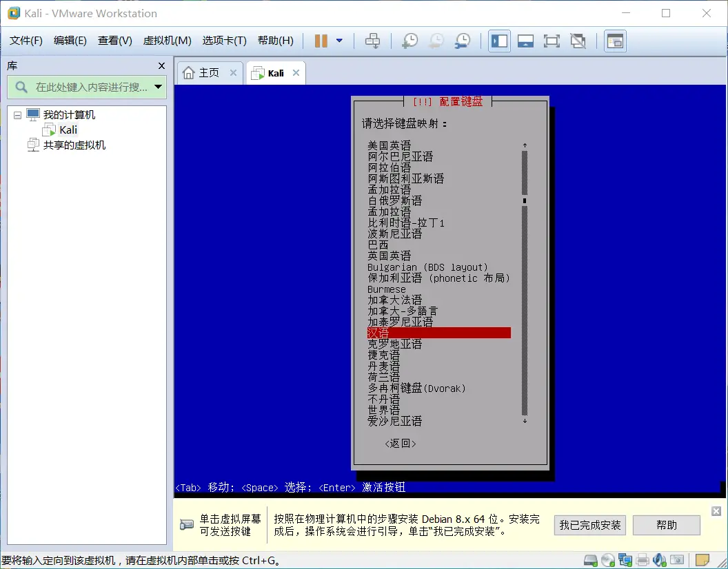Viewport: 728px width, 569px height.
Task: Select 共享的虚拟机 in the library tree
Action: pos(74,145)
